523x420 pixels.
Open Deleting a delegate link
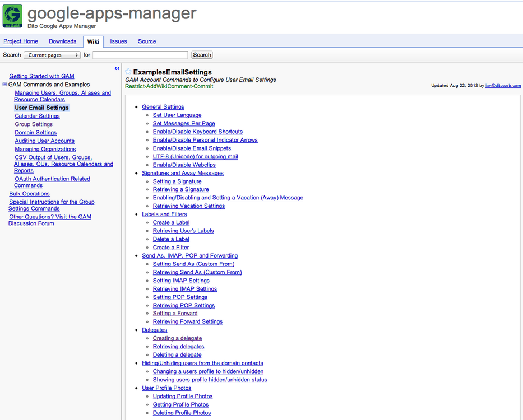pos(177,355)
